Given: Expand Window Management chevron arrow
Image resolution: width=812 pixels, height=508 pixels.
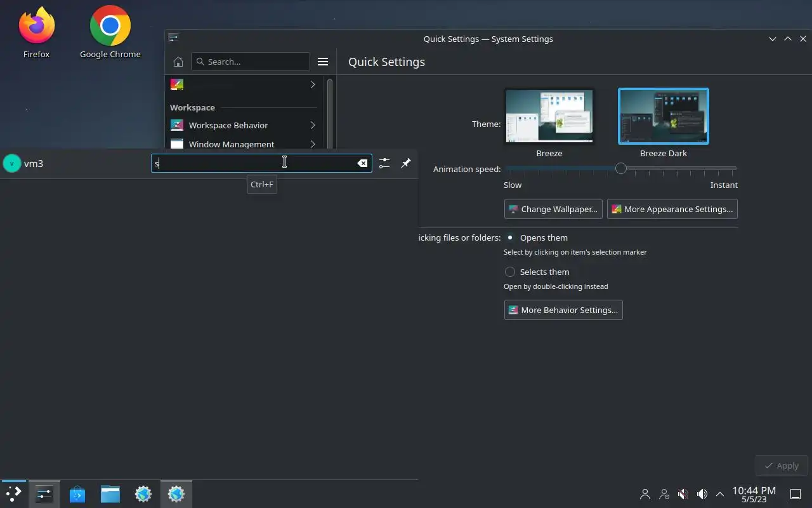Looking at the screenshot, I should point(313,144).
